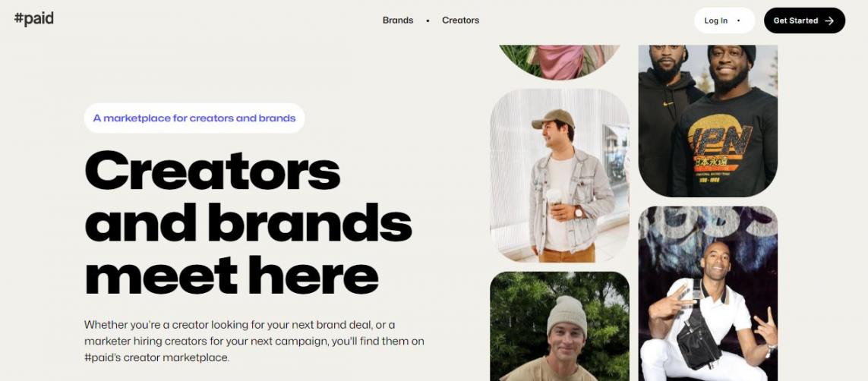Click the dot separator between Brands and Creators
This screenshot has height=381, width=868.
pyautogui.click(x=428, y=20)
